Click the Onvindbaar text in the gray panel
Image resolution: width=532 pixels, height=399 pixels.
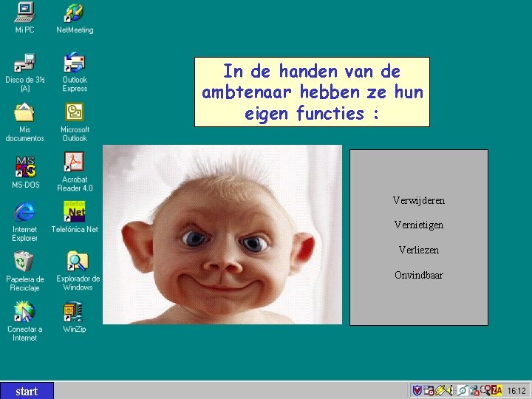419,275
